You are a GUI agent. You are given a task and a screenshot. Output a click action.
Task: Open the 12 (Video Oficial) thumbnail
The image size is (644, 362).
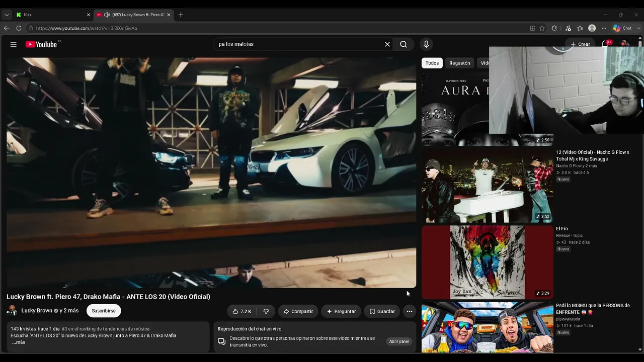coord(488,186)
